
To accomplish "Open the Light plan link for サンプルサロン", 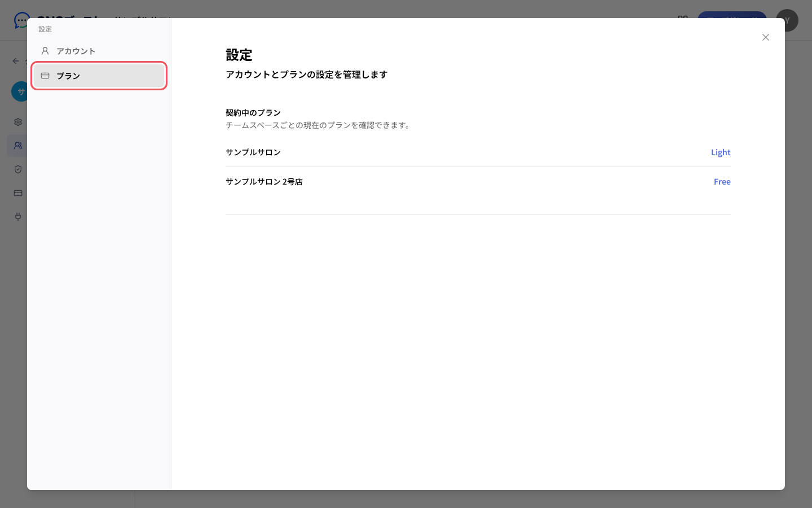I will (x=721, y=152).
